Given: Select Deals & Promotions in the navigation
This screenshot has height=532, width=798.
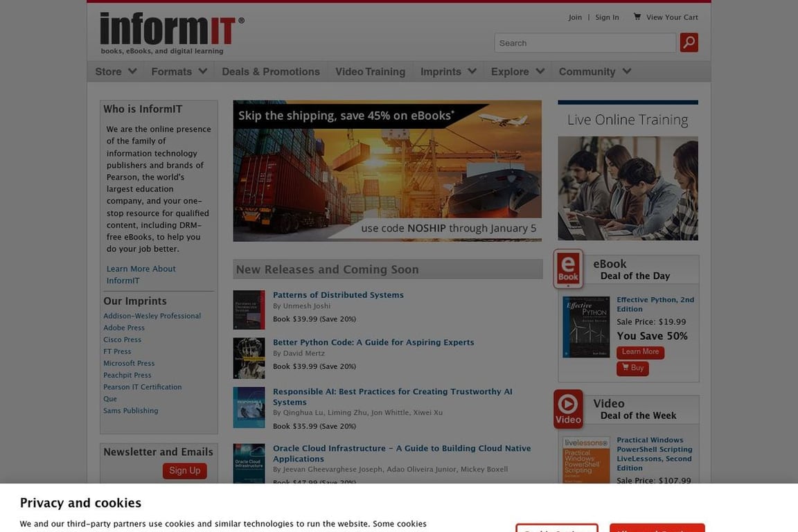Looking at the screenshot, I should point(270,71).
